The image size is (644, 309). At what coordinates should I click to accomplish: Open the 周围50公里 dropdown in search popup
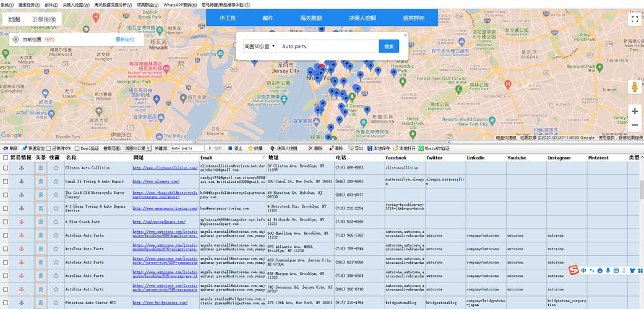click(260, 46)
